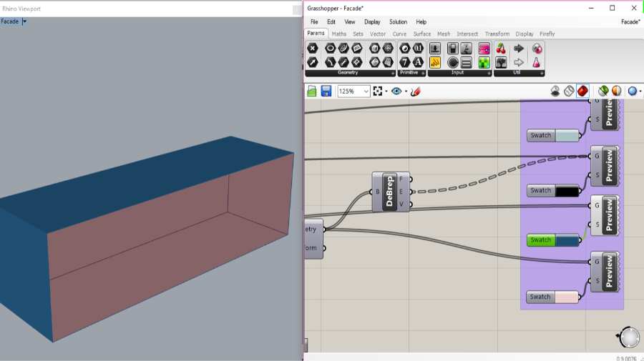The height and width of the screenshot is (361, 644).
Task: Click the dark blue selected Swatch color
Action: (x=567, y=240)
